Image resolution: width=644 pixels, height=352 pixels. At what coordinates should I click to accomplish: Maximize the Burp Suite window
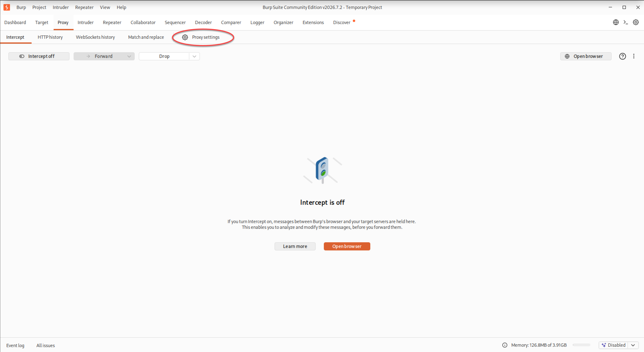coord(624,7)
